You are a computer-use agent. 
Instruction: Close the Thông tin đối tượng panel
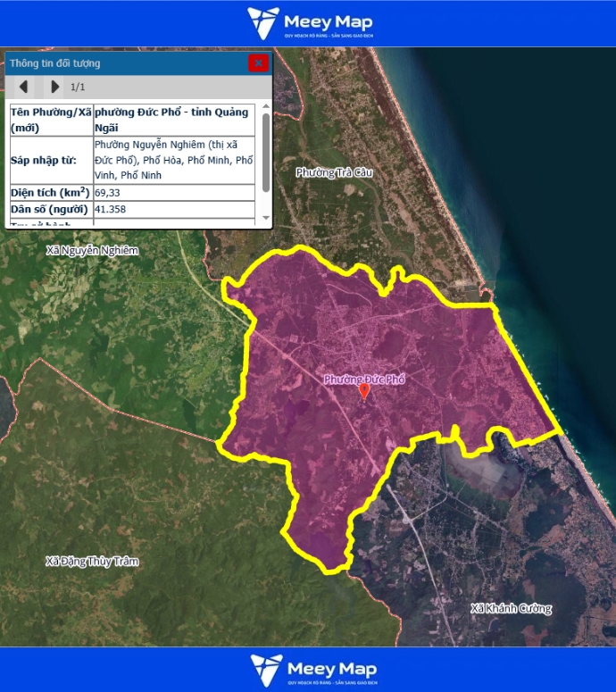258,63
